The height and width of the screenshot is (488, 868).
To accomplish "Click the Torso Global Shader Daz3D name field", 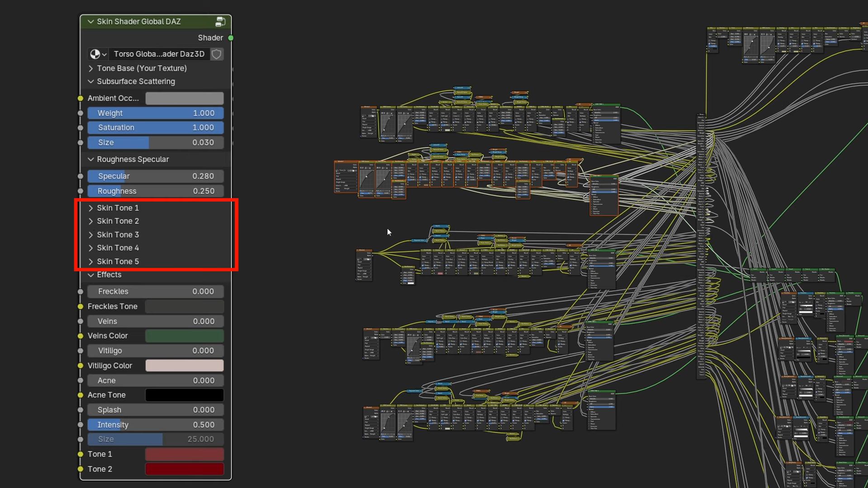I will (159, 54).
